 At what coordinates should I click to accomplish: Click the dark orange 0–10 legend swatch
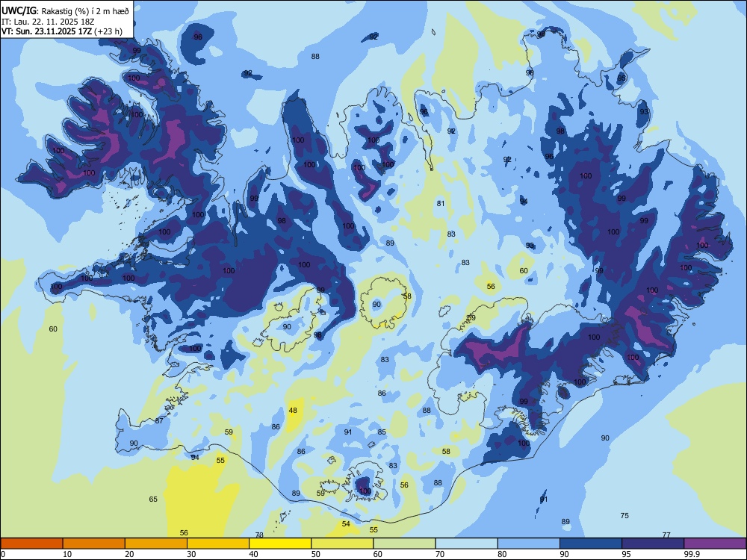[x=31, y=544]
